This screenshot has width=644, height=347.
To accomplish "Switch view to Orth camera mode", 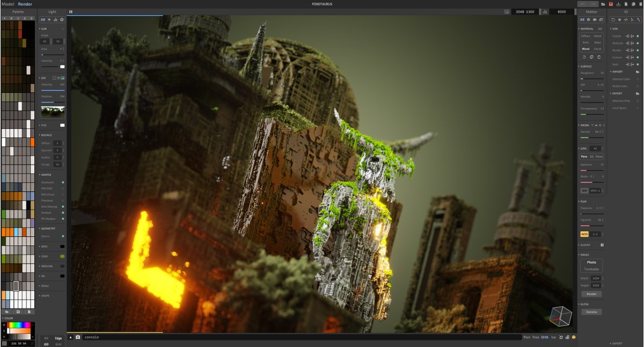I will pos(545,337).
